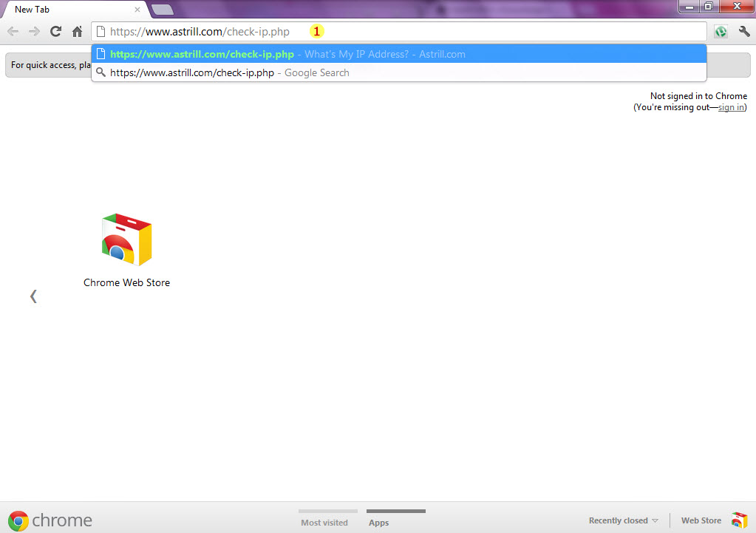Close the Chrome window

tap(737, 7)
